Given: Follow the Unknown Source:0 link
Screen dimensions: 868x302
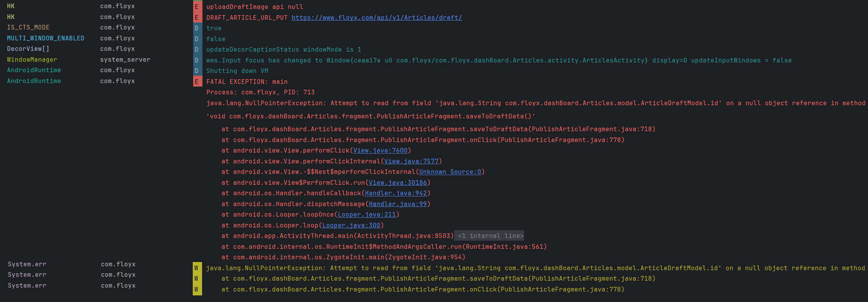Looking at the screenshot, I should (450, 172).
